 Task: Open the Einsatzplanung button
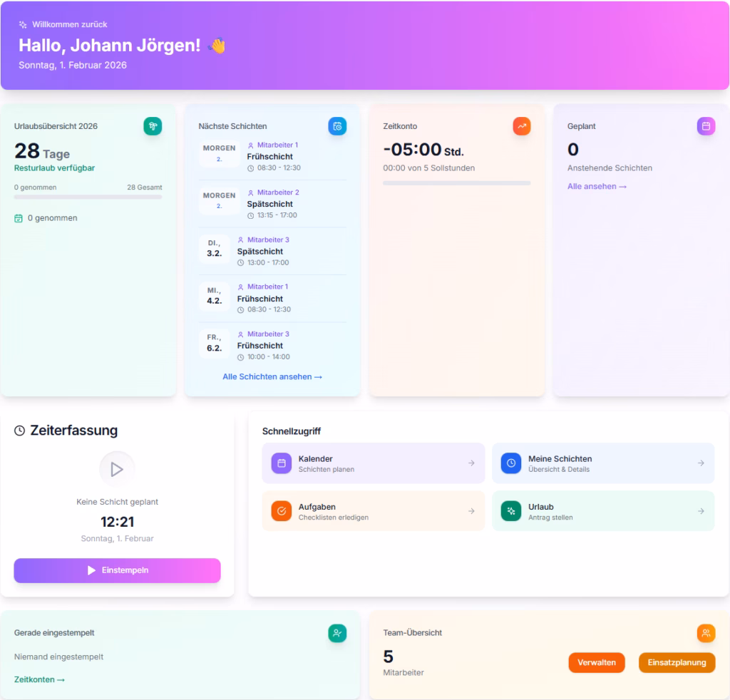677,662
